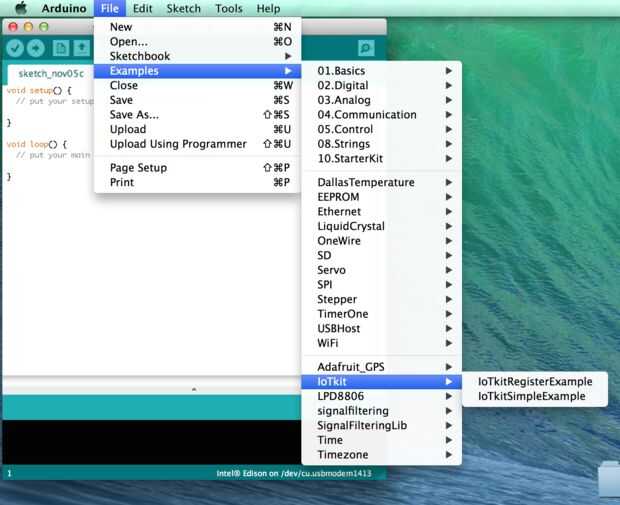Open the IoTkitSimpleExample sketch
The image size is (620, 505).
[x=535, y=396]
